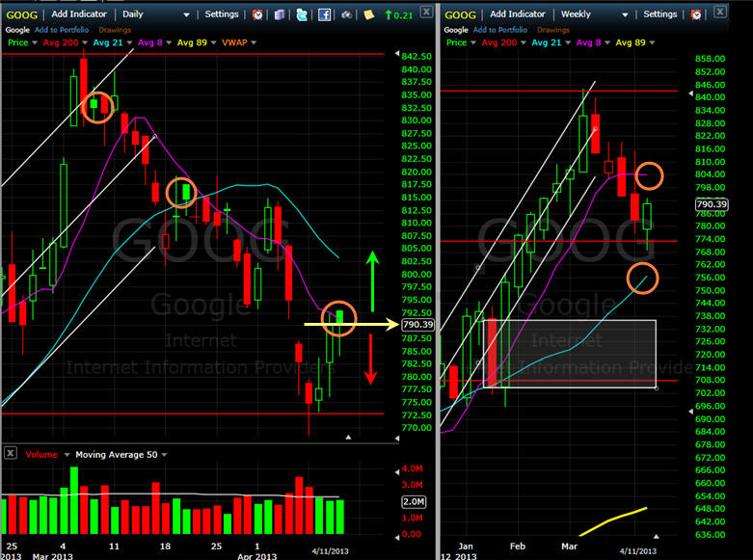Click the 2.0M volume axis label
The width and height of the screenshot is (753, 560).
coord(413,502)
